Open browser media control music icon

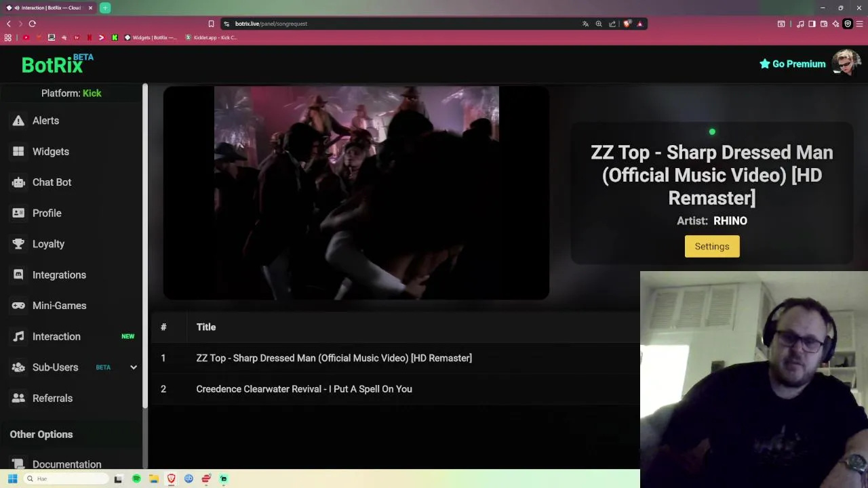pyautogui.click(x=801, y=24)
